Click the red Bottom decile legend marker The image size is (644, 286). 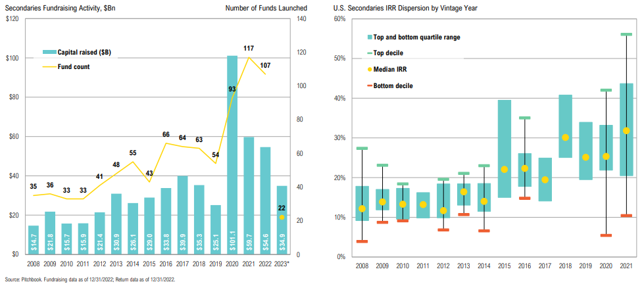(359, 85)
